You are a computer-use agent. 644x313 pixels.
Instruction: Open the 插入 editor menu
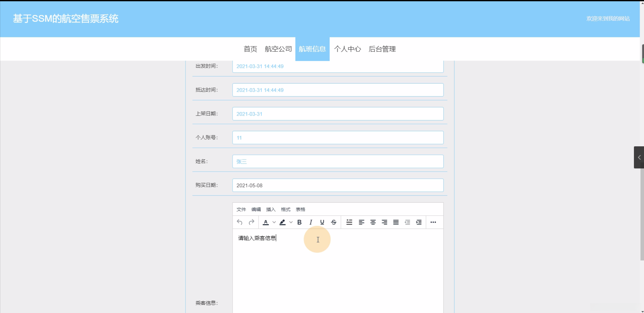click(271, 209)
